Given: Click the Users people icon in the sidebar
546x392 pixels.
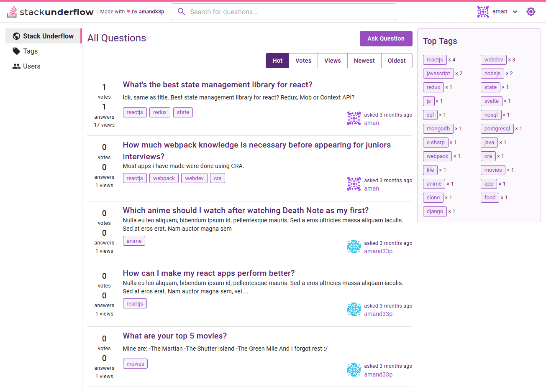Looking at the screenshot, I should tap(16, 66).
